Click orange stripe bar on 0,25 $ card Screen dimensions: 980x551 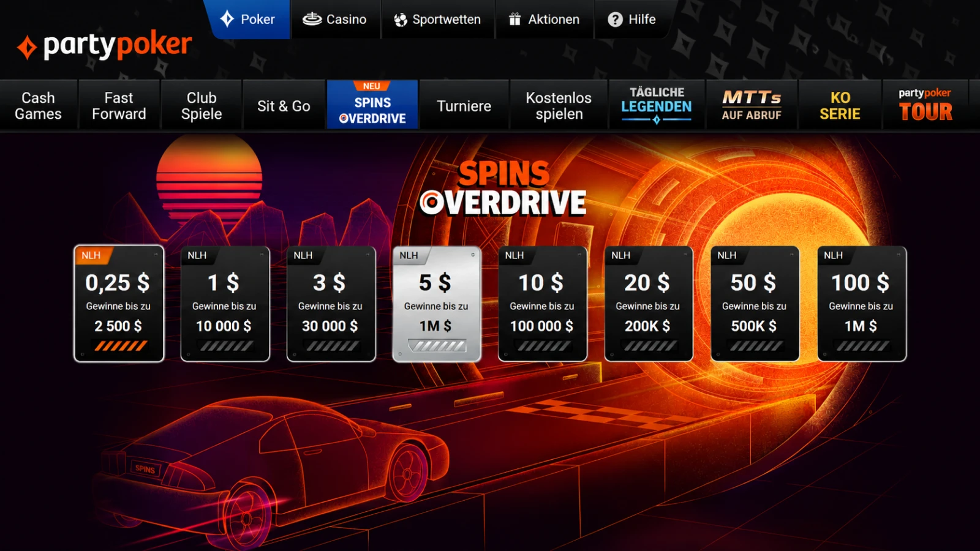pos(121,346)
